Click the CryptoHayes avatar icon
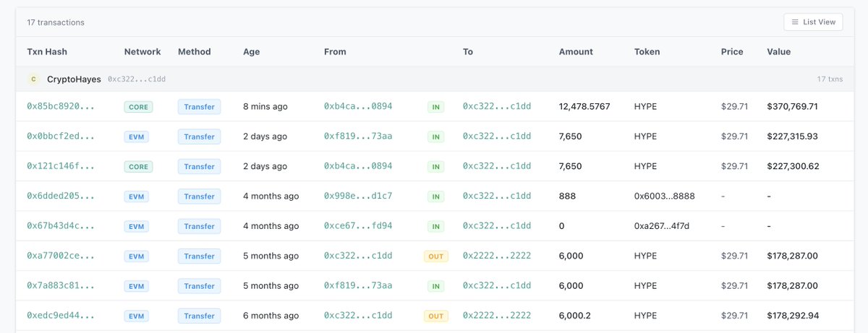Image resolution: width=868 pixels, height=333 pixels. (x=33, y=79)
